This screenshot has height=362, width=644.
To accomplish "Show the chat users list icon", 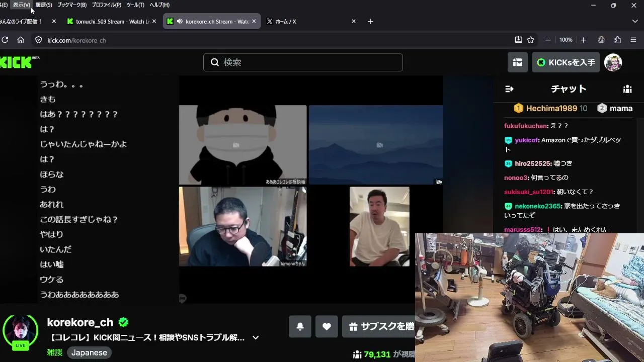I will point(627,89).
